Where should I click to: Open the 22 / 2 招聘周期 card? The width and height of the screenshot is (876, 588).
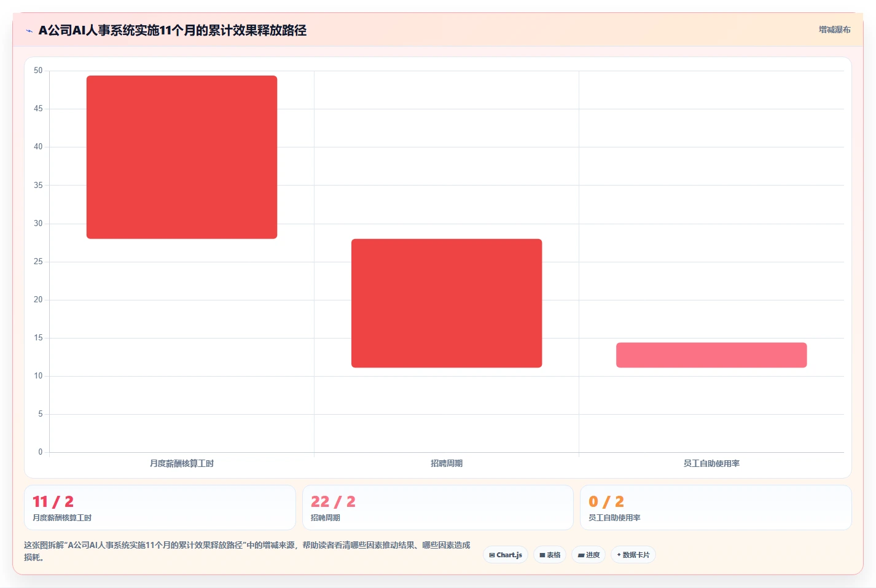(x=438, y=508)
